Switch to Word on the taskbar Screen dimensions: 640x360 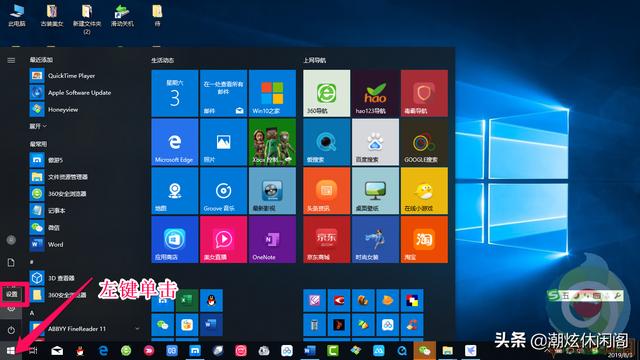[x=310, y=351]
